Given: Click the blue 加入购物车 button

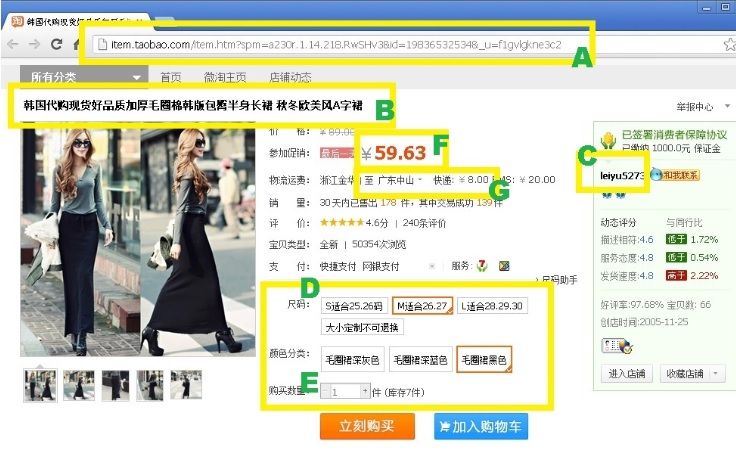Looking at the screenshot, I should pyautogui.click(x=480, y=426).
